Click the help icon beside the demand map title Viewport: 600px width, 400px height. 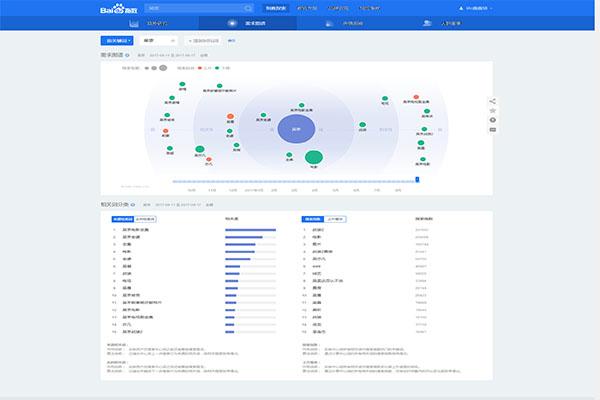coord(127,55)
